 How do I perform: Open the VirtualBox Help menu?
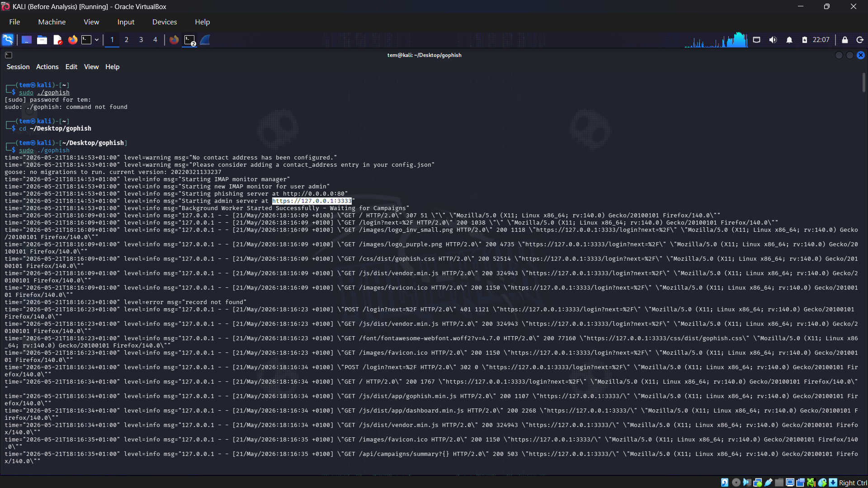click(203, 22)
